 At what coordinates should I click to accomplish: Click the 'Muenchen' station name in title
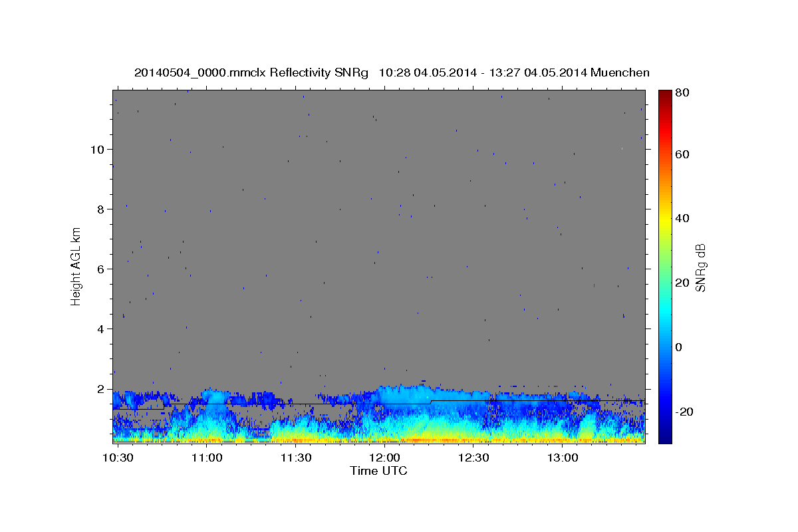tap(620, 72)
